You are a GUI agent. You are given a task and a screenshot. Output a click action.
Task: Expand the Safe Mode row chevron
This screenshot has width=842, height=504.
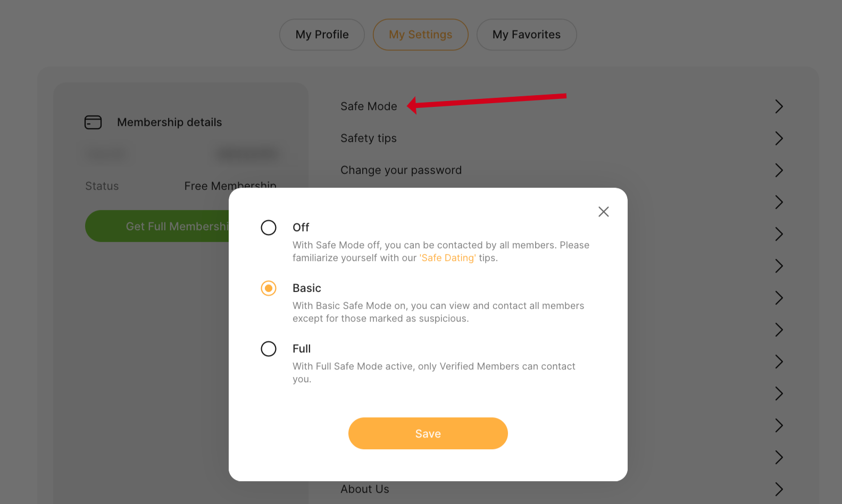click(779, 106)
